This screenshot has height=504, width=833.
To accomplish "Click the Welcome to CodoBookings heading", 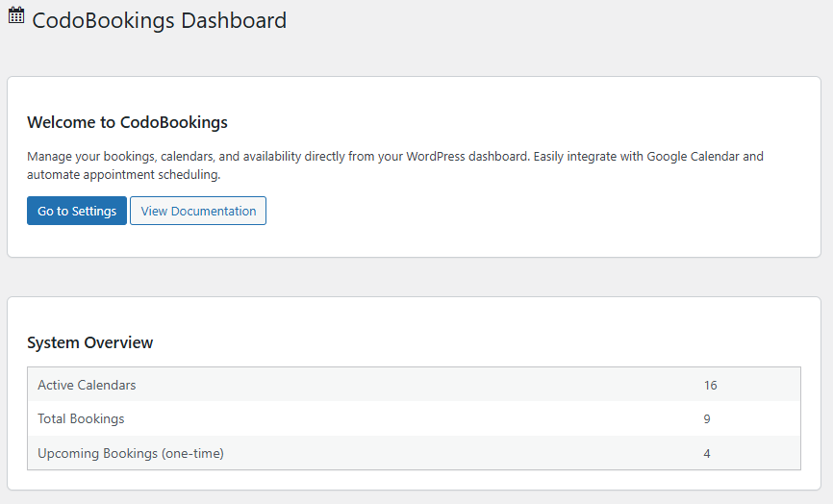I will [x=128, y=122].
